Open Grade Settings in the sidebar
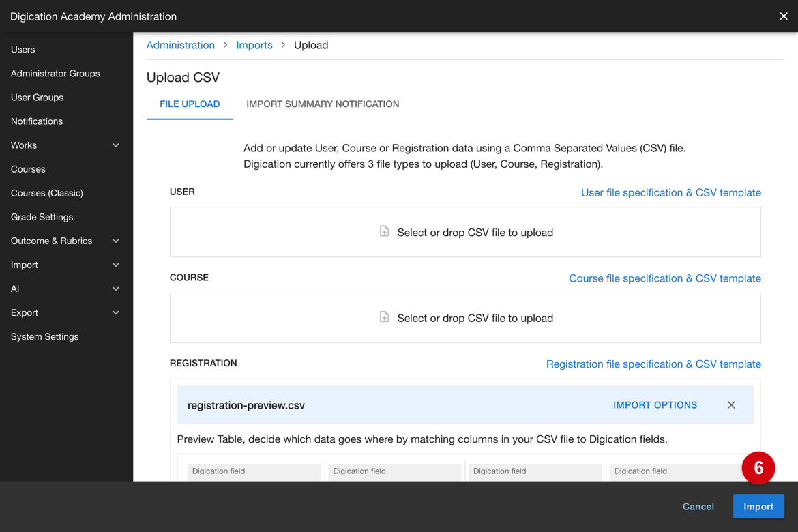This screenshot has height=532, width=798. (42, 217)
